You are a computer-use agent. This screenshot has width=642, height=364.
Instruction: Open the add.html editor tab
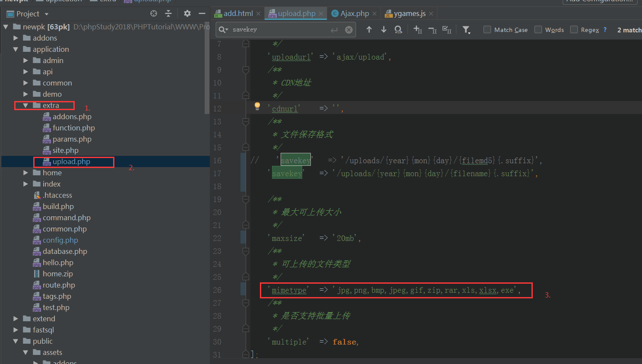coord(237,13)
